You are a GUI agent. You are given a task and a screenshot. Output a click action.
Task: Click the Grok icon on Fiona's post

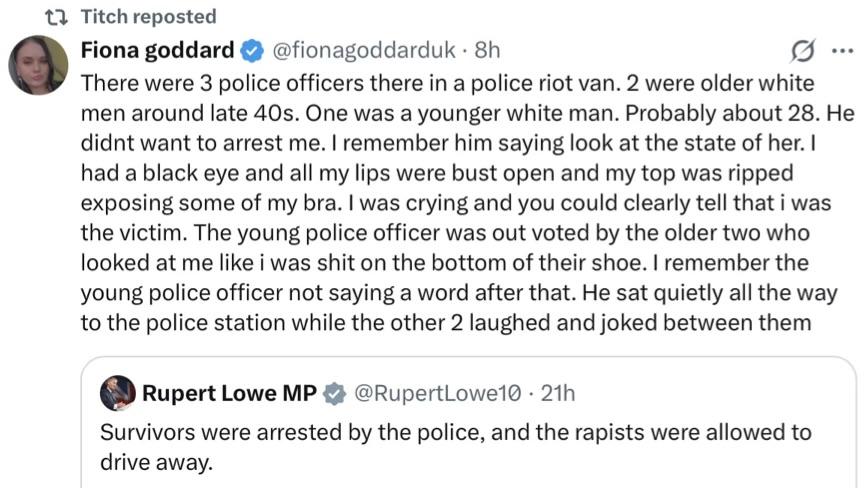point(800,50)
